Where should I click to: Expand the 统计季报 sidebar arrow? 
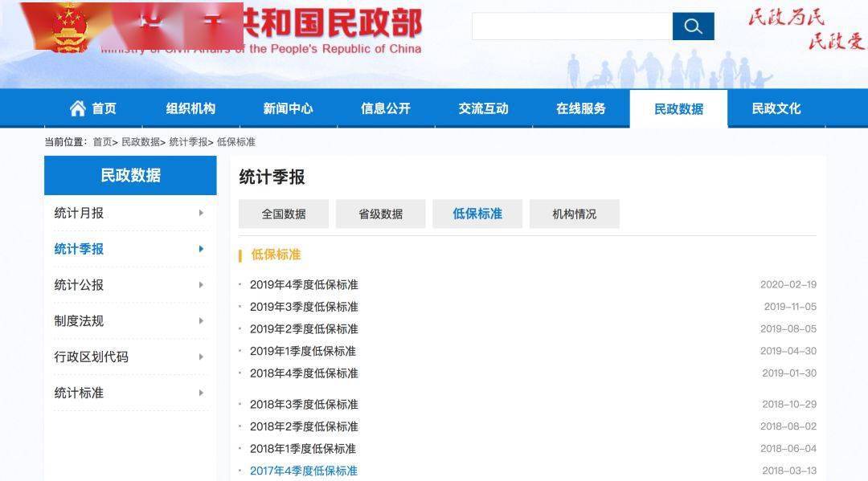tap(200, 249)
